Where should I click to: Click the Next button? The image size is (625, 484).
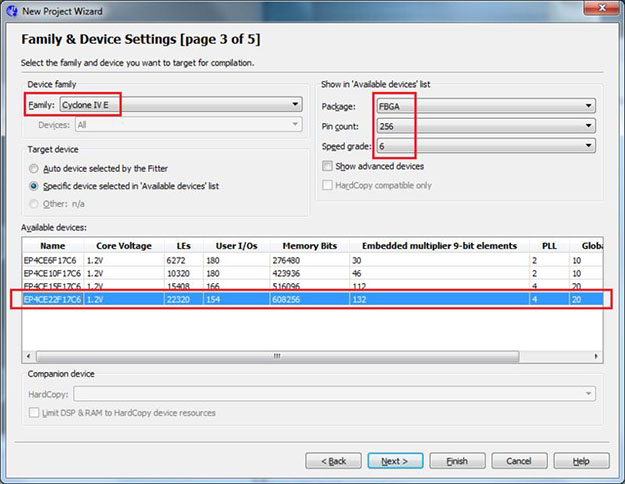click(x=395, y=461)
